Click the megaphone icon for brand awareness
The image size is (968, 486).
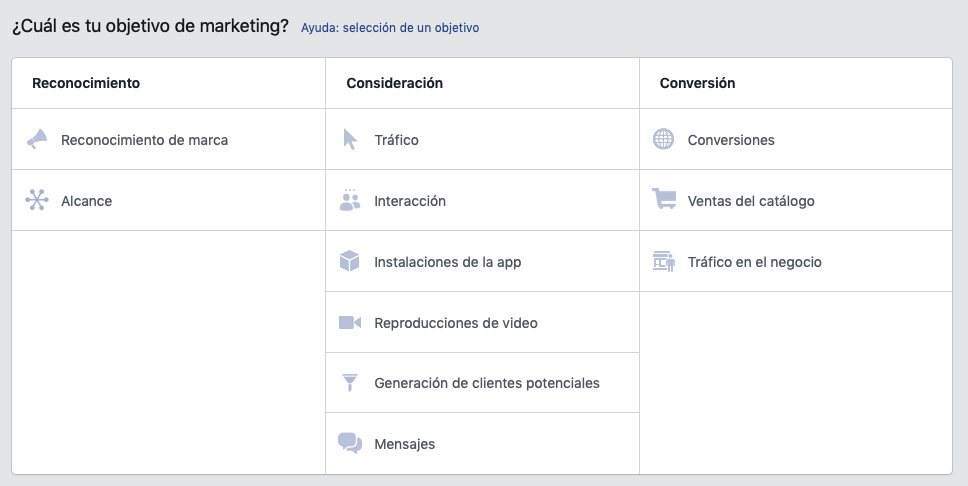[x=37, y=140]
